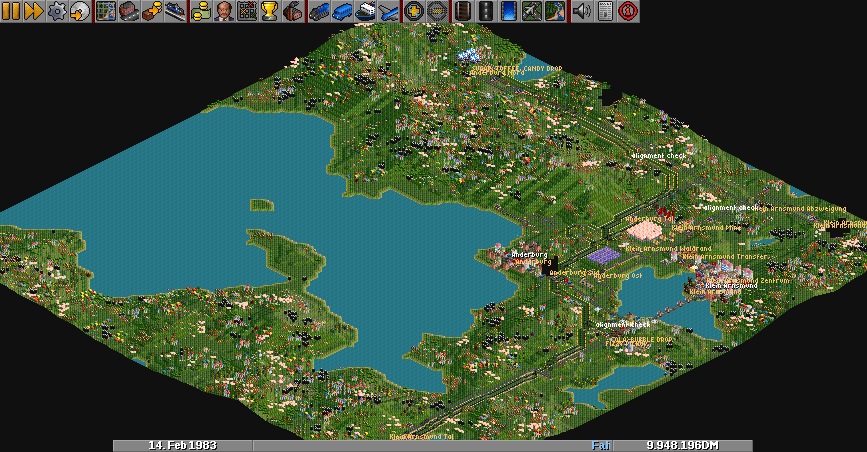Select the build waterways docks tool
The width and height of the screenshot is (867, 452).
(509, 11)
